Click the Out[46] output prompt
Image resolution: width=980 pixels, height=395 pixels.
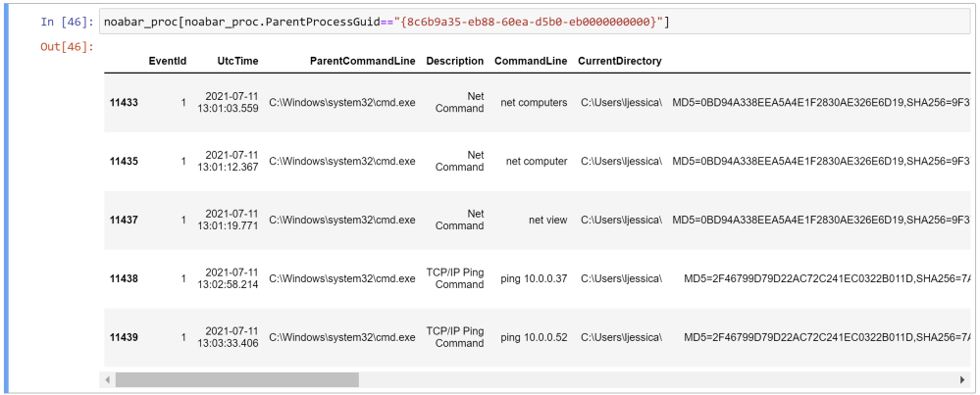[68, 47]
